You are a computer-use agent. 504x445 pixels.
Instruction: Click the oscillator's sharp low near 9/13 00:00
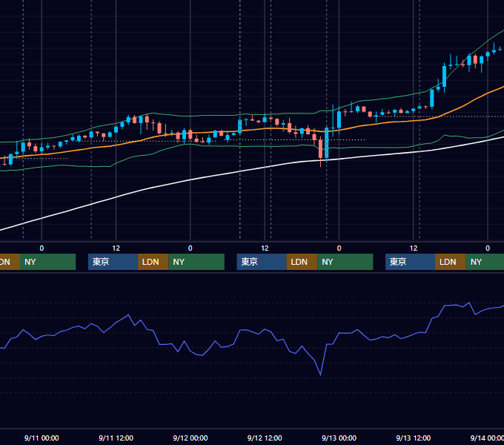click(x=320, y=375)
